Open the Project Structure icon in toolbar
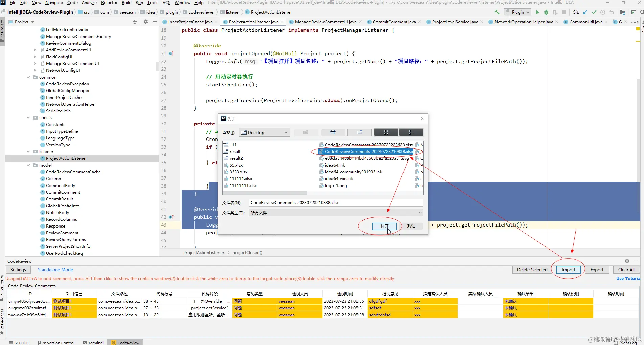 pyautogui.click(x=623, y=12)
